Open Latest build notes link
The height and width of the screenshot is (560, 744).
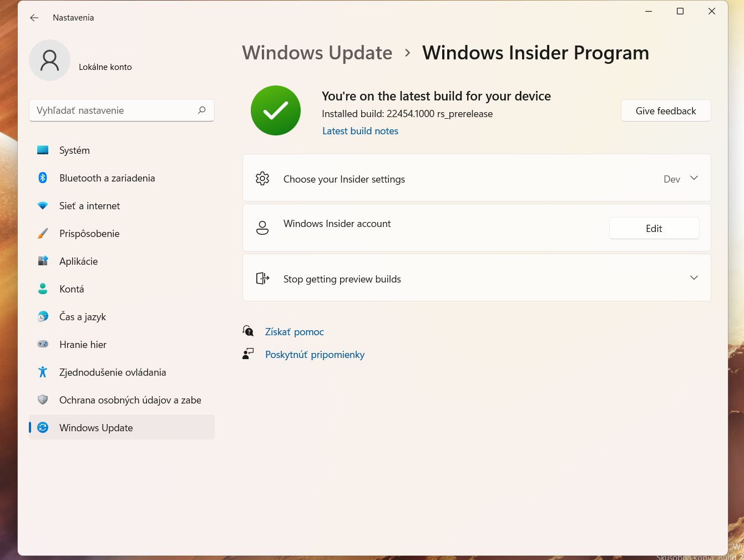(361, 131)
